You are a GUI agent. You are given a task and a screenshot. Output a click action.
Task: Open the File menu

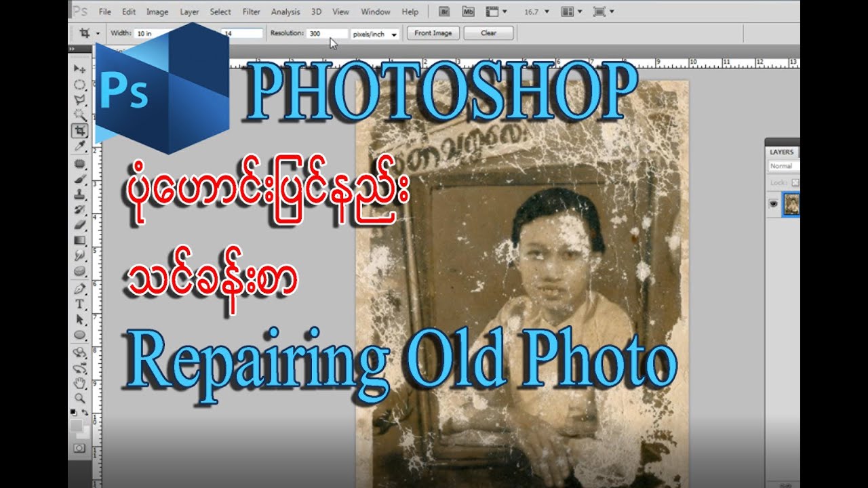[x=104, y=12]
